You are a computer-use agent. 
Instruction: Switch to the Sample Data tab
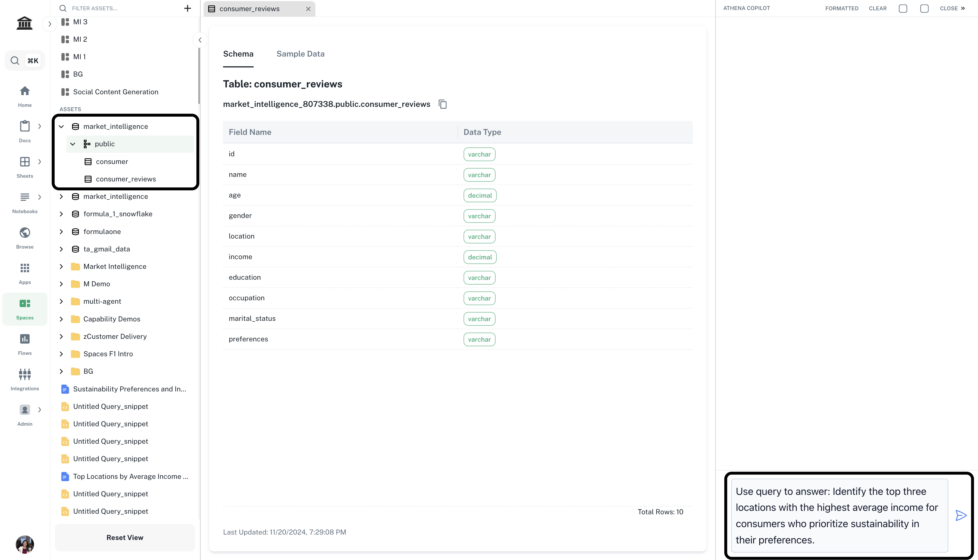[300, 54]
